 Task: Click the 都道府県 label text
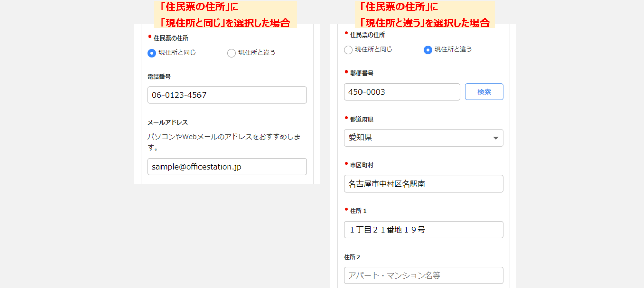pos(361,119)
